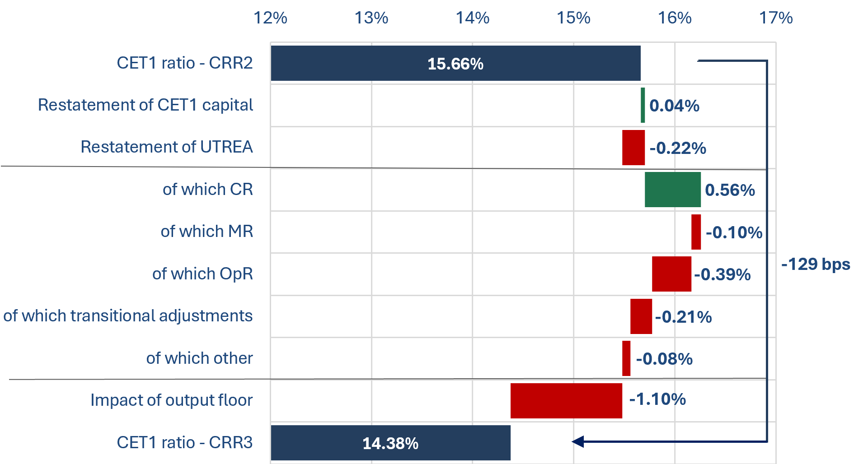This screenshot has height=464, width=868.
Task: Click the arrowhead pointing to CRR3 bar
Action: 578,441
